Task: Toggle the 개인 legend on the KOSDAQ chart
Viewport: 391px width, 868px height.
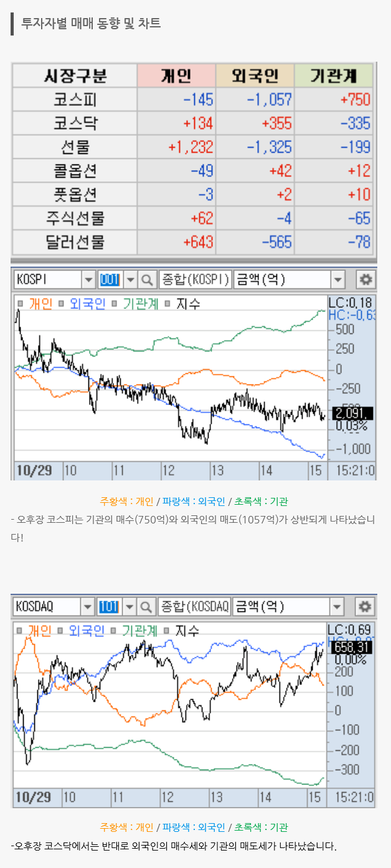Action: pos(37,631)
